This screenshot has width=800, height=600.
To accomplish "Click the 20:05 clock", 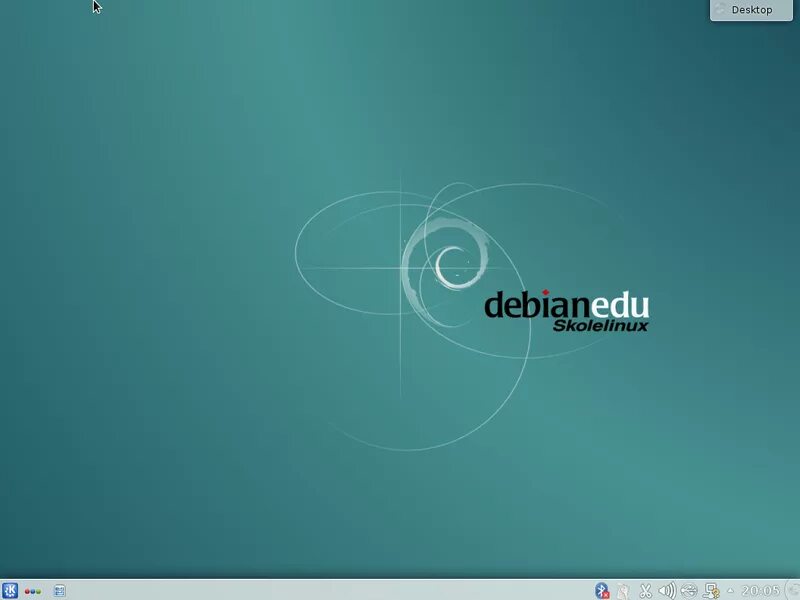I will (760, 591).
